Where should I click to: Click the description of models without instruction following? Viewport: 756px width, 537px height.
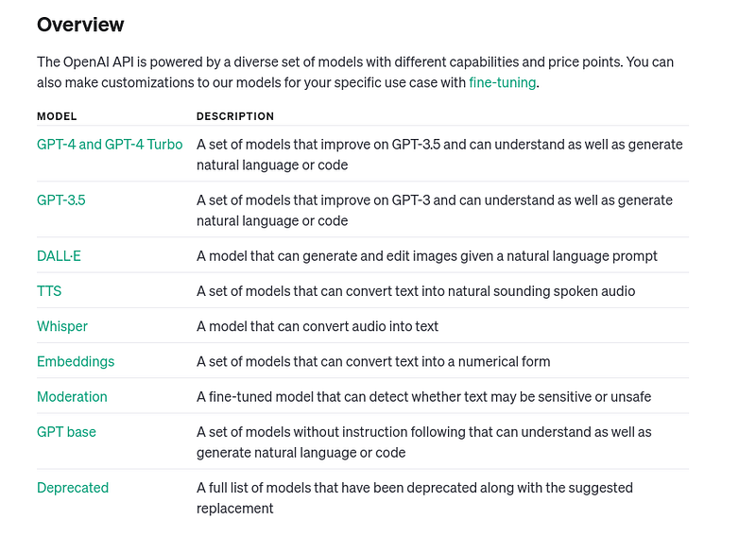tap(423, 442)
